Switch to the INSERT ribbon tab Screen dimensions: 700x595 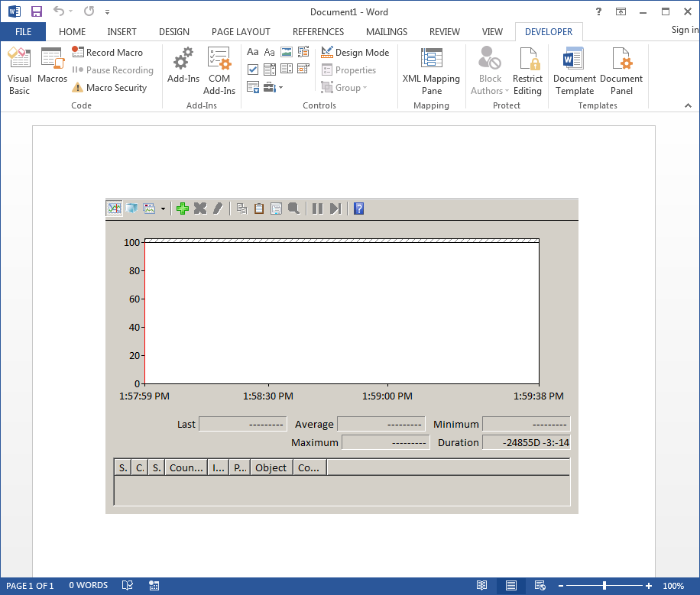pyautogui.click(x=122, y=32)
